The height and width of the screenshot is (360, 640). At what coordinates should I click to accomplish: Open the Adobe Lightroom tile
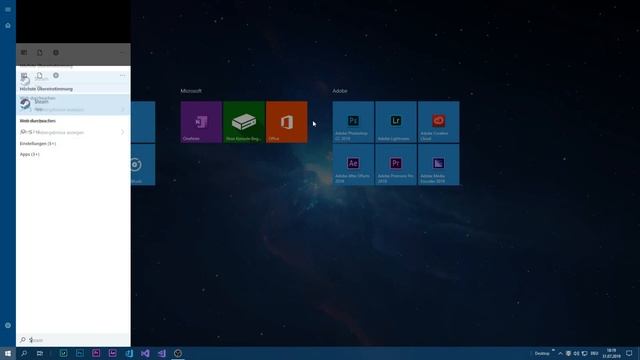[x=396, y=122]
